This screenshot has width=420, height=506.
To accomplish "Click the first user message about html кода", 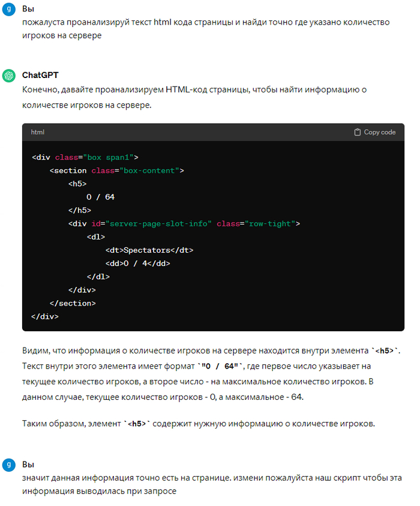I will click(x=205, y=28).
